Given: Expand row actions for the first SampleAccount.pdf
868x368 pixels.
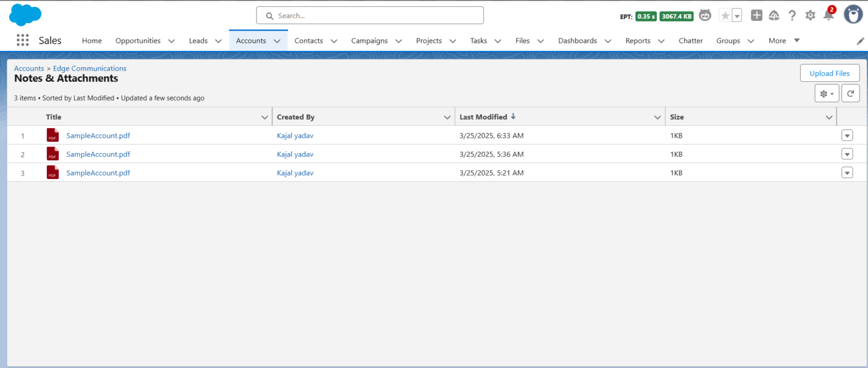Looking at the screenshot, I should point(847,135).
